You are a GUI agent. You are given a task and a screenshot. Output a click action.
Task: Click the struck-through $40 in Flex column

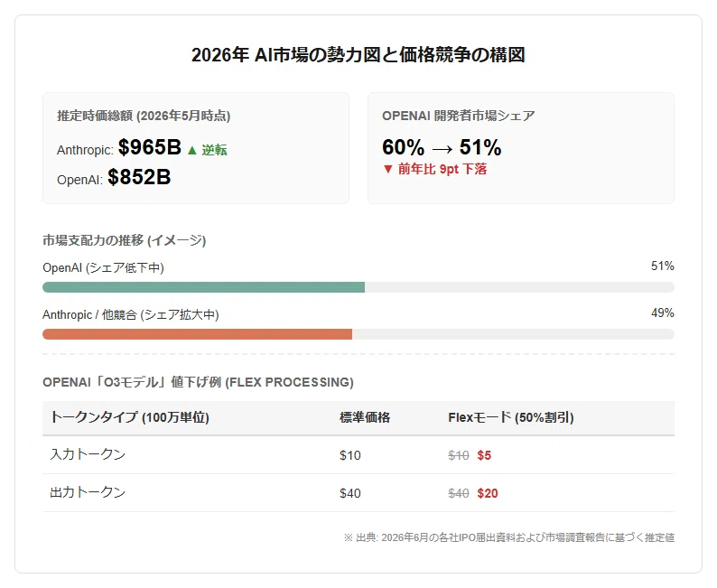click(459, 493)
